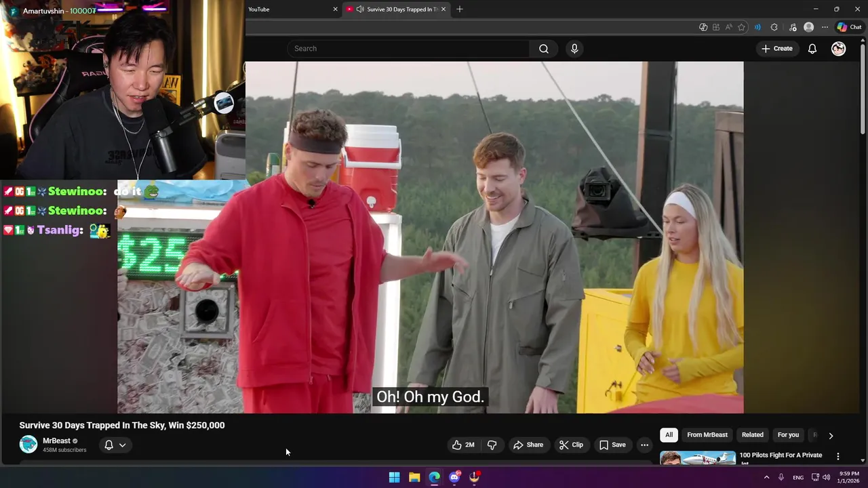Open Edge media control music icon

pos(793,27)
